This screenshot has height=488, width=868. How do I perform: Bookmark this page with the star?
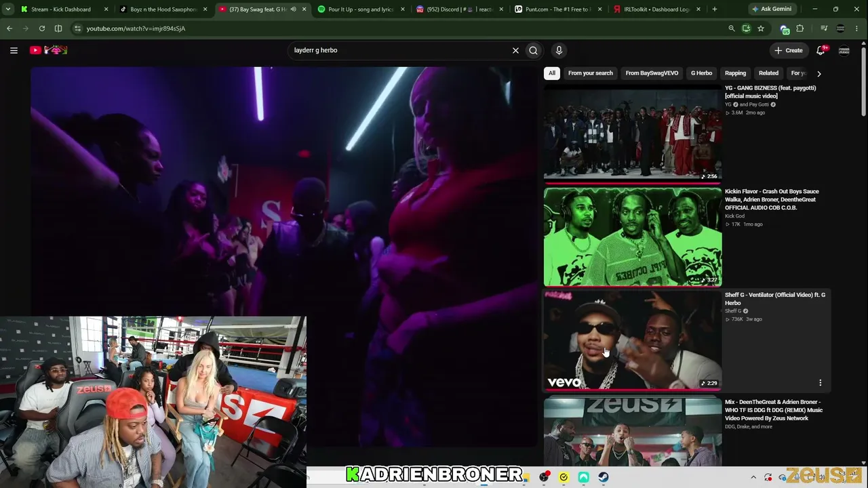tap(761, 28)
